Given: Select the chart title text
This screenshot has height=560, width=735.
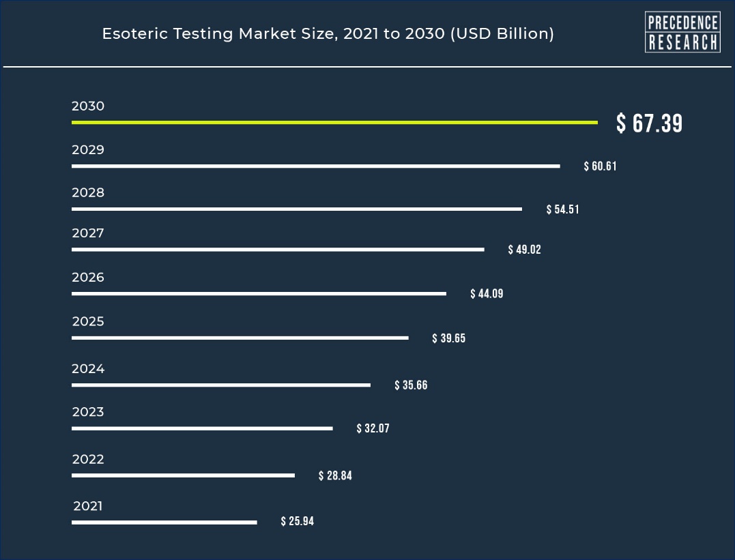Looking at the screenshot, I should pos(328,33).
